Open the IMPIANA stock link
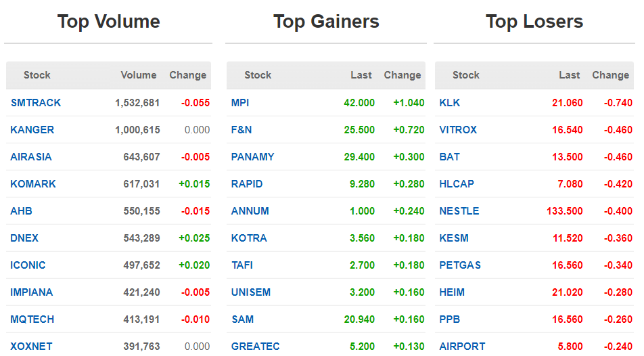The width and height of the screenshot is (644, 356). click(x=32, y=292)
